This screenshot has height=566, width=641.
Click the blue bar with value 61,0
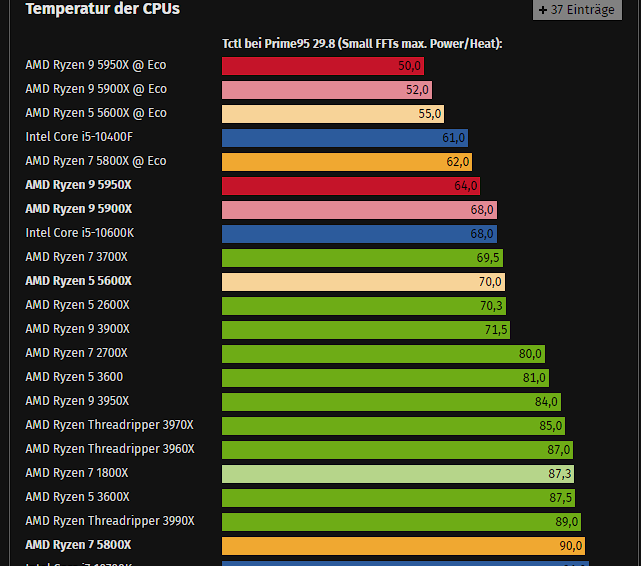coord(345,138)
